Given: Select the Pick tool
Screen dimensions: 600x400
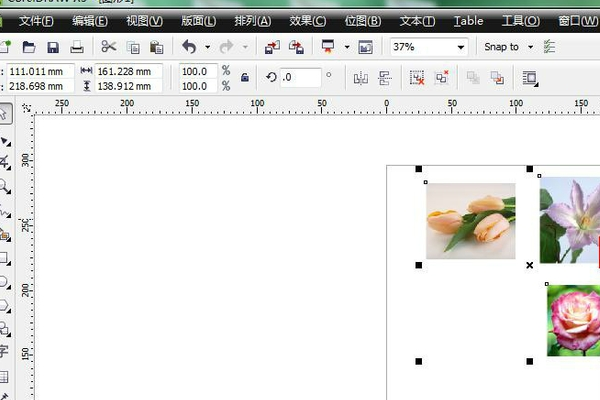Looking at the screenshot, I should tap(5, 114).
